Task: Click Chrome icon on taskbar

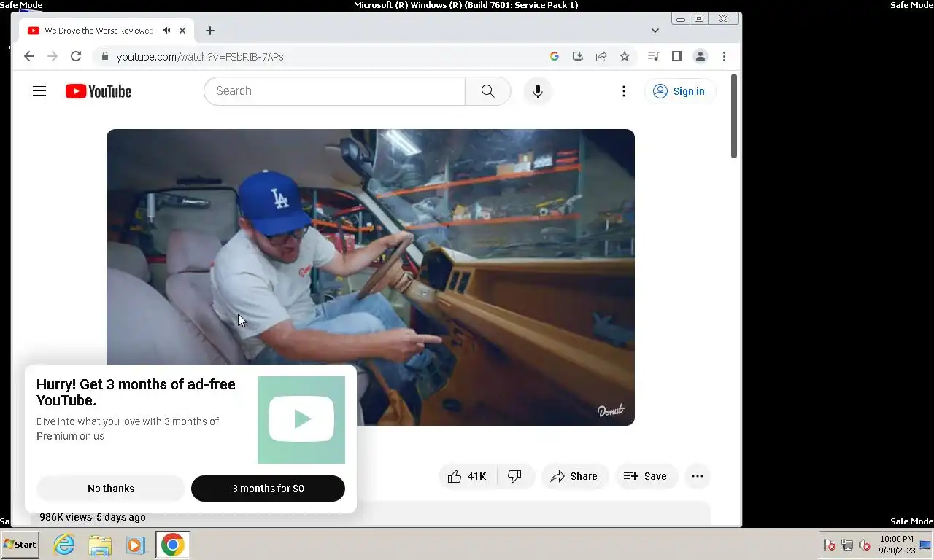Action: click(173, 545)
